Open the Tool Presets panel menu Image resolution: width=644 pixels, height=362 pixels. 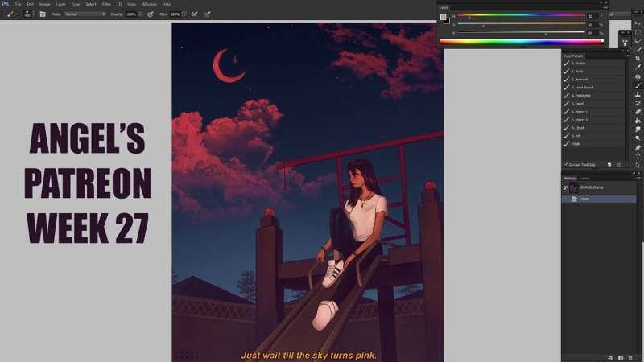(x=627, y=56)
